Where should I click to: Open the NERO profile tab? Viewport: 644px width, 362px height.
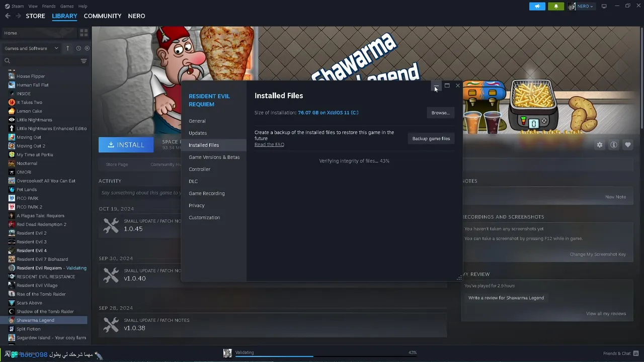[137, 16]
